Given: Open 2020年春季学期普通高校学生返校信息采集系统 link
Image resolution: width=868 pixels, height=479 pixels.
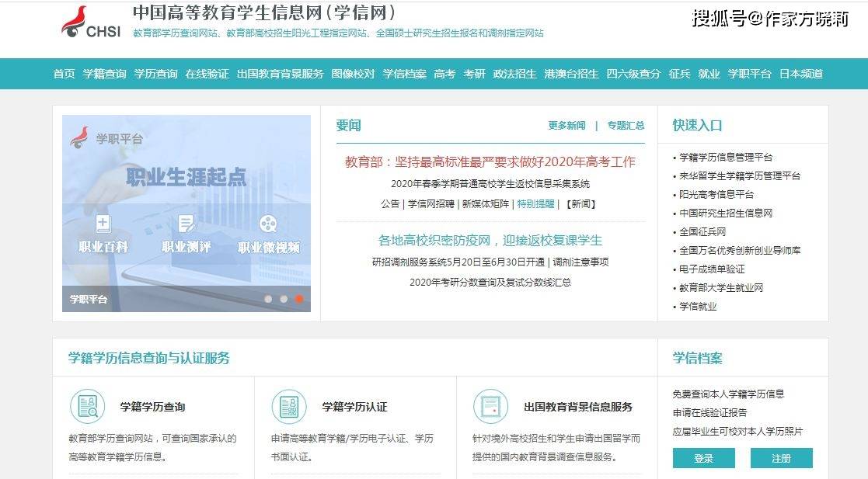Looking at the screenshot, I should pos(490,184).
